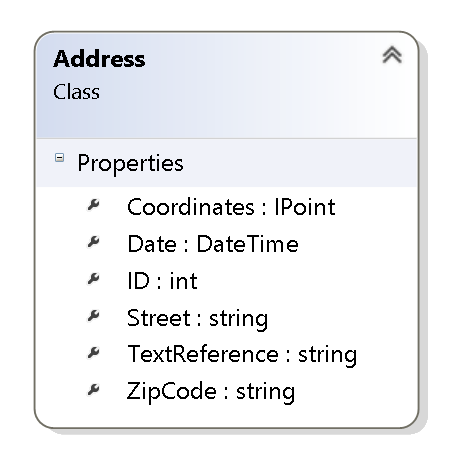Click empty space below ZipCode property
The height and width of the screenshot is (460, 452).
click(227, 415)
